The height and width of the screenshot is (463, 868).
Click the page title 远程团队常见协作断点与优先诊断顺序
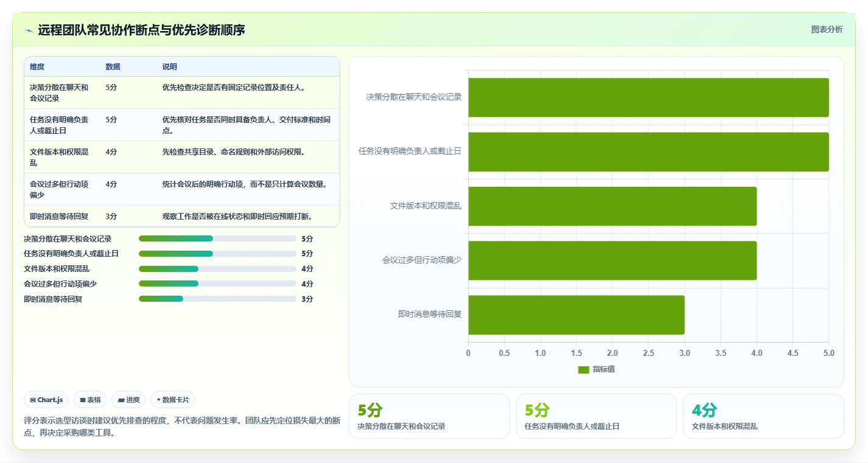tap(141, 30)
